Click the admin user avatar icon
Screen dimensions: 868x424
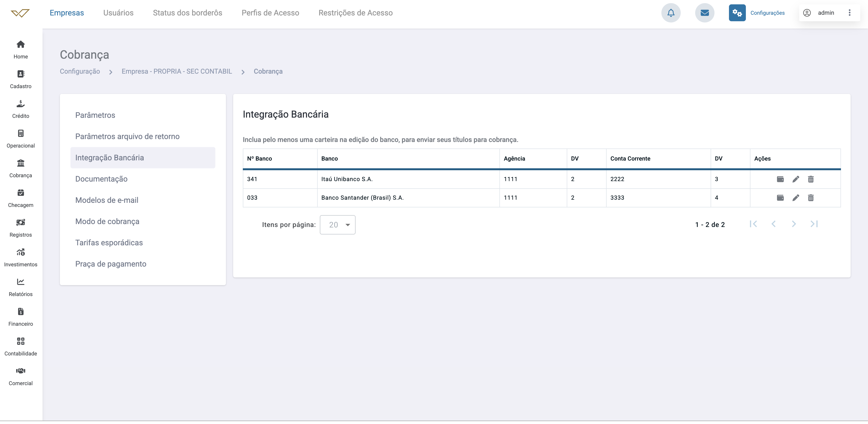pos(807,13)
